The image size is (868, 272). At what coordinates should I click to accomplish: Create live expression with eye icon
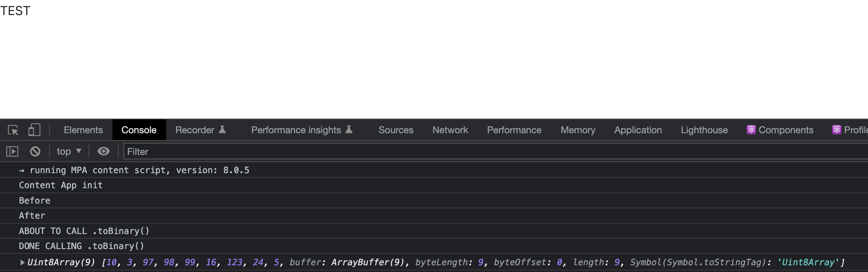[x=104, y=151]
